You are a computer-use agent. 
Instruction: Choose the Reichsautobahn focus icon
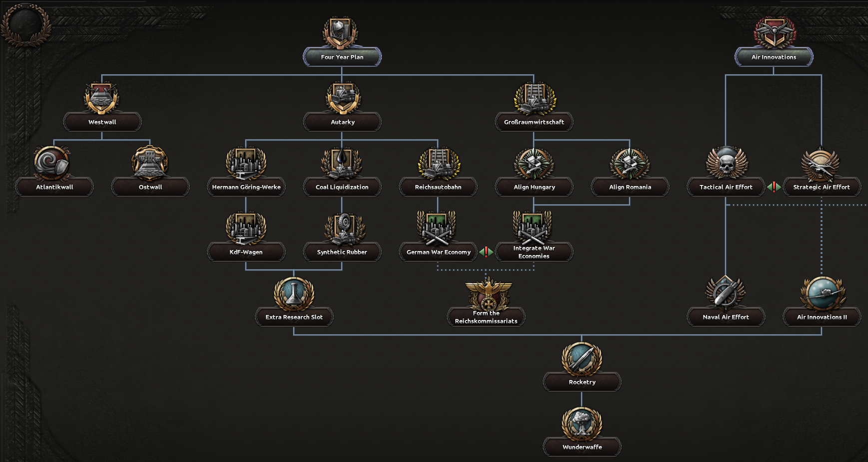point(438,163)
